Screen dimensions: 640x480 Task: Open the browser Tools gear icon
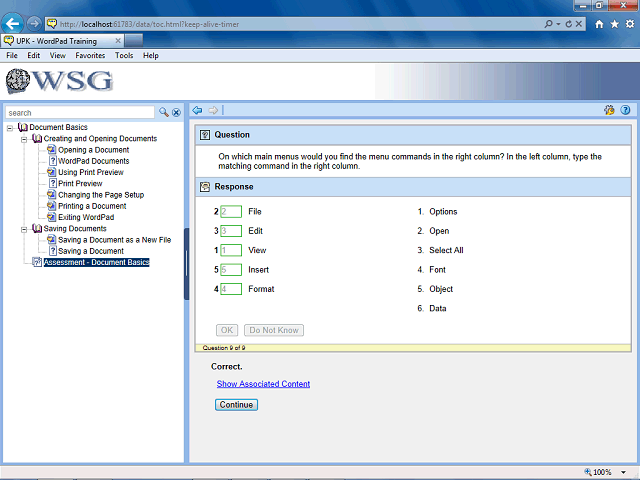click(630, 24)
